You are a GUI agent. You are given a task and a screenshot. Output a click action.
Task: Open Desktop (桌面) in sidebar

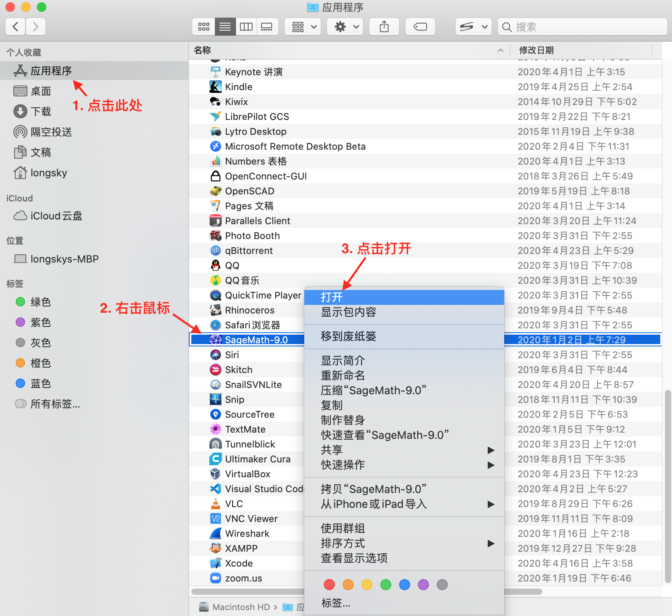pyautogui.click(x=94, y=91)
